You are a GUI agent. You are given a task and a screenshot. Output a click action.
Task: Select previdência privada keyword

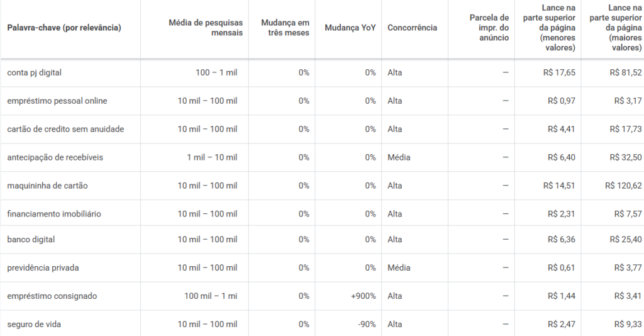[43, 268]
